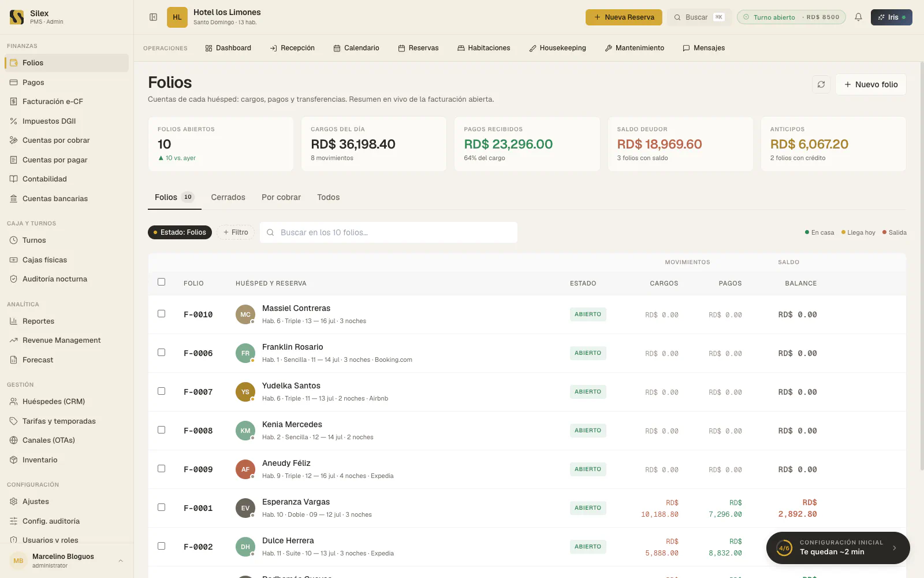Expand Configuración inicial setup panel
Screen dimensions: 924x578
click(838, 548)
